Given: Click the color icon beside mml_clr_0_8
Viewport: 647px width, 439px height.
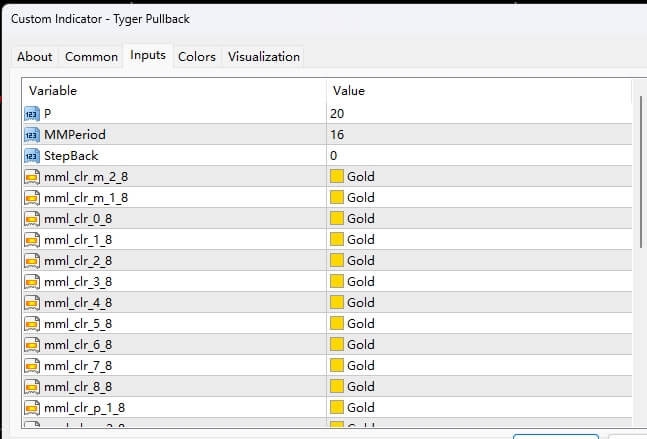Looking at the screenshot, I should pyautogui.click(x=31, y=219).
